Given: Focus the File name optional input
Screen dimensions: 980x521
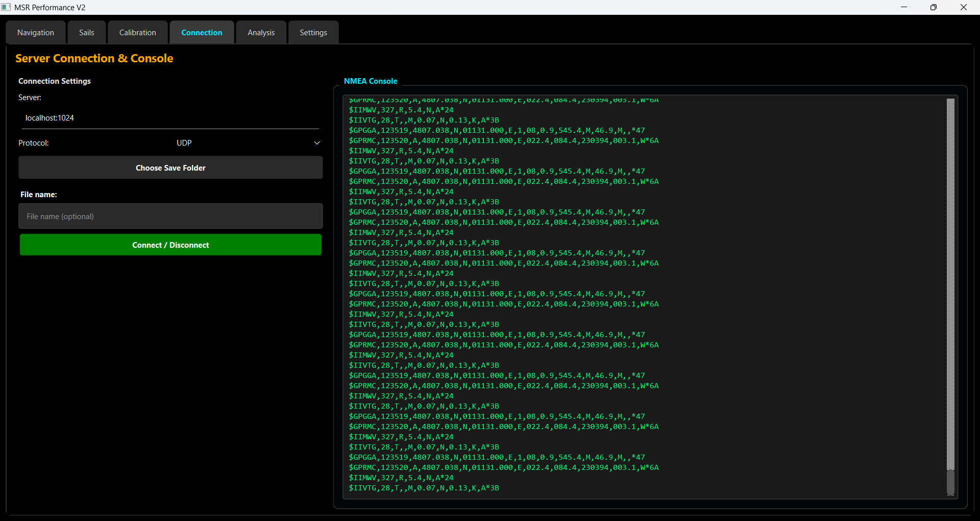Looking at the screenshot, I should 170,217.
